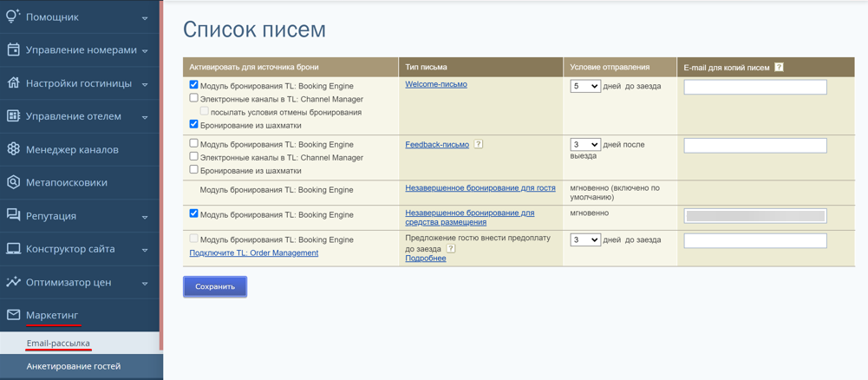Click the Сохранить button
Image resolution: width=868 pixels, height=380 pixels.
click(215, 286)
